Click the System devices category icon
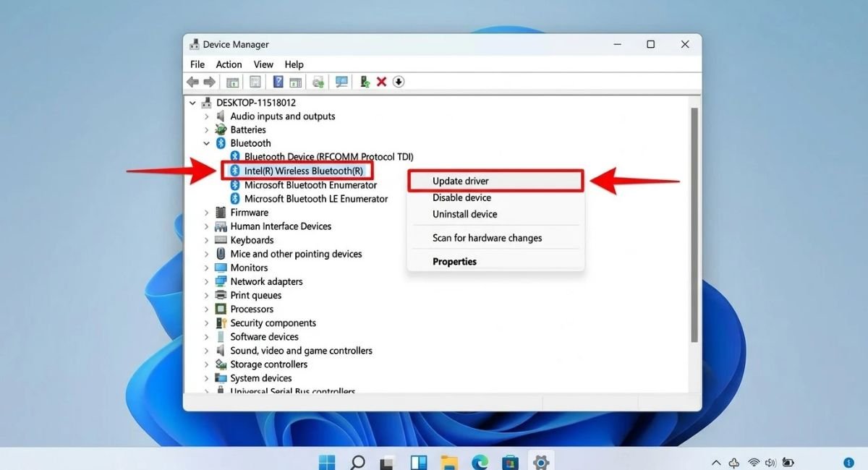The width and height of the screenshot is (868, 470). 221,378
